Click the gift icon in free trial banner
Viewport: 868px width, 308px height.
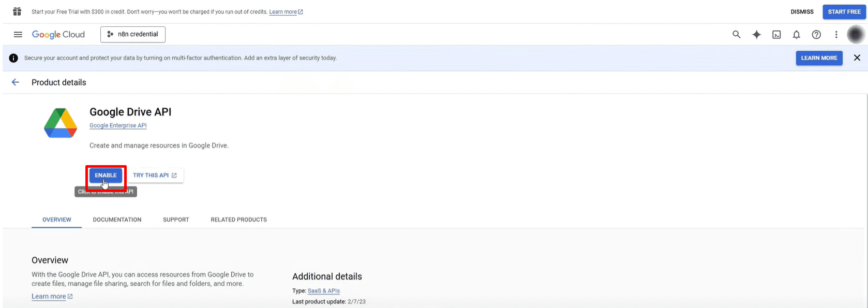pyautogui.click(x=17, y=11)
